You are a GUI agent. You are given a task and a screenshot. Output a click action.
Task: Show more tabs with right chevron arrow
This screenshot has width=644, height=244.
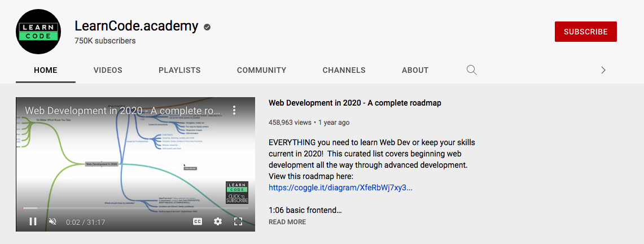click(x=603, y=70)
